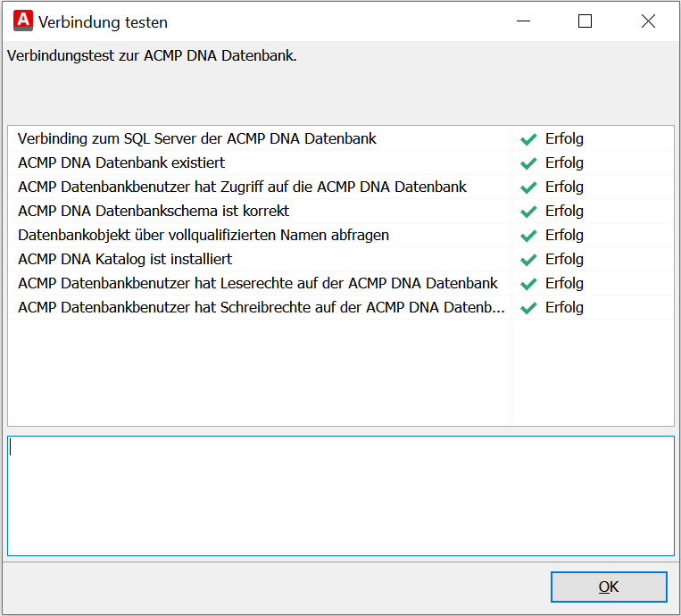
Task: Select 'ACMP Datenbankbenutzer hat Zugriff' row text
Action: point(242,187)
